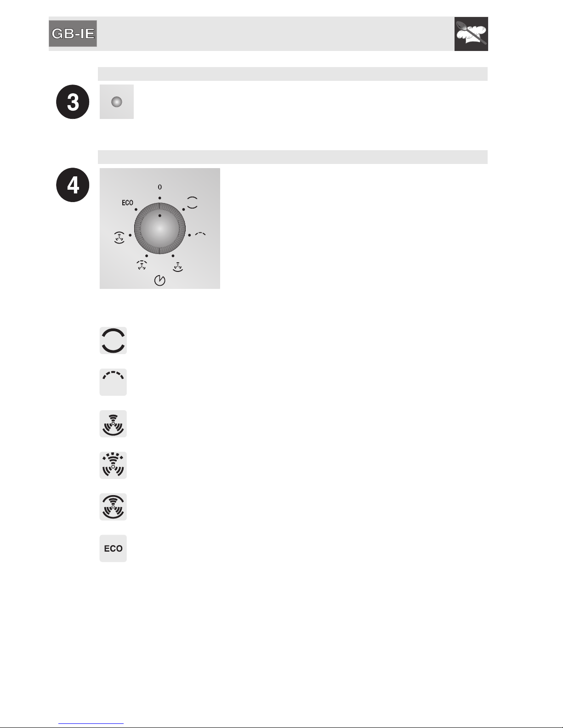Select the ECO label on the dial
Screen dimensions: 563x728
[127, 203]
